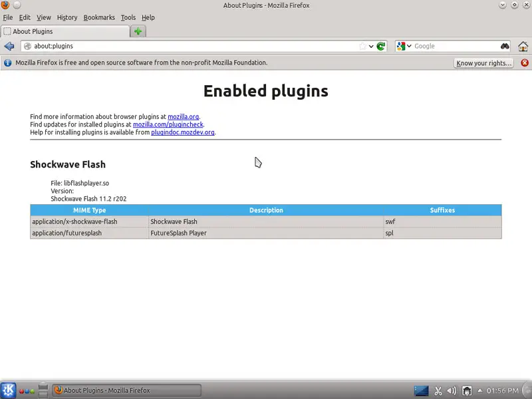Click the libflashplayer.so file line
The width and height of the screenshot is (532, 399).
click(80, 184)
